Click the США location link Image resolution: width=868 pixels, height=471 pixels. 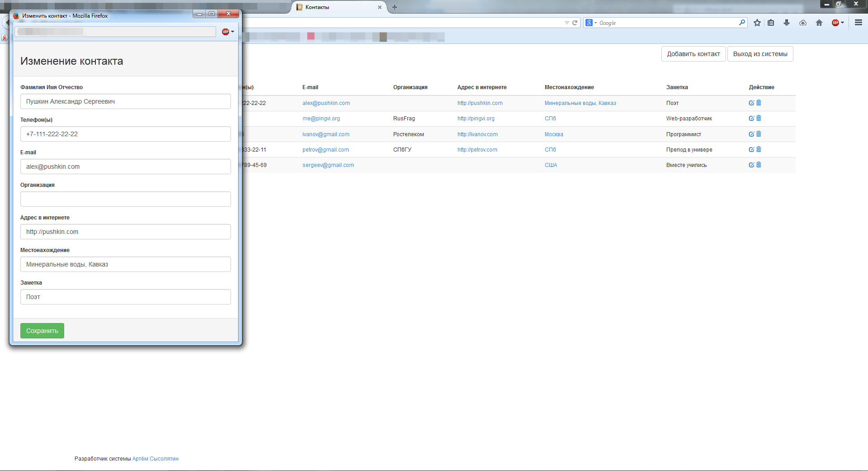(x=551, y=165)
